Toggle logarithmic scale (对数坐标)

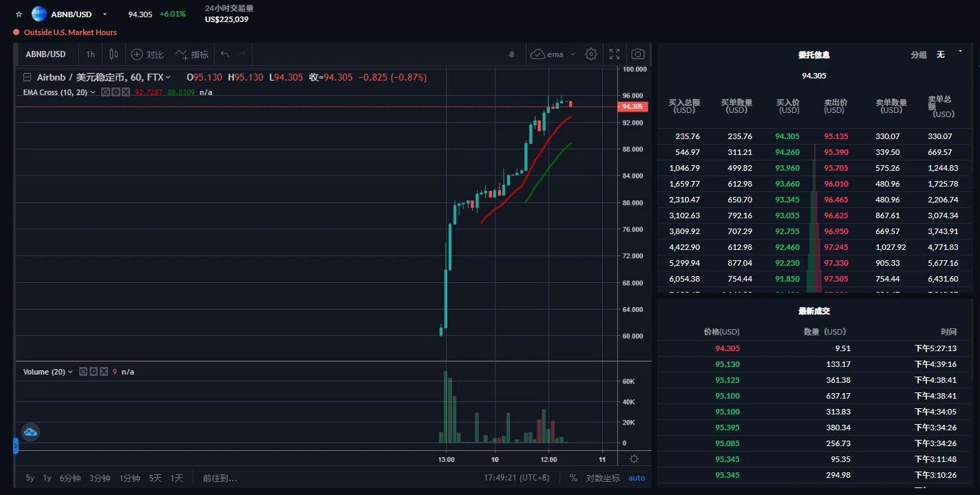(x=603, y=478)
